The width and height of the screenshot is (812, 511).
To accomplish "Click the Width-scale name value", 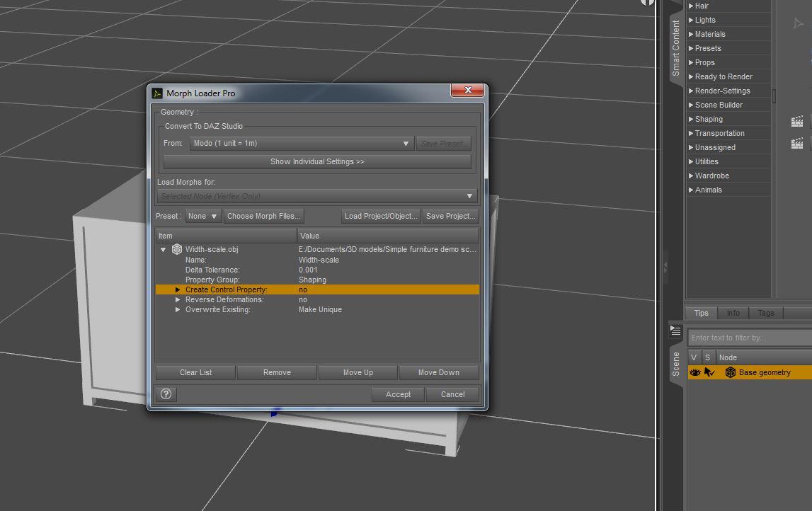I will tap(319, 260).
